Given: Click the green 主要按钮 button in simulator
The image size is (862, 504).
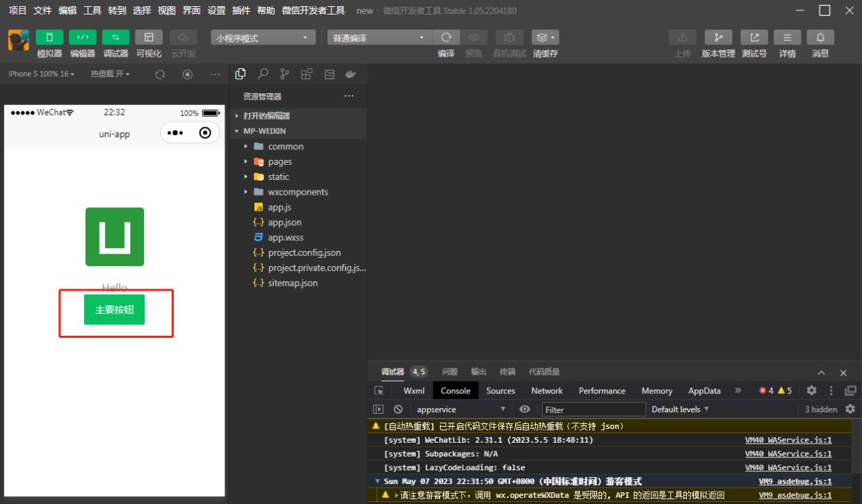Looking at the screenshot, I should pyautogui.click(x=115, y=310).
